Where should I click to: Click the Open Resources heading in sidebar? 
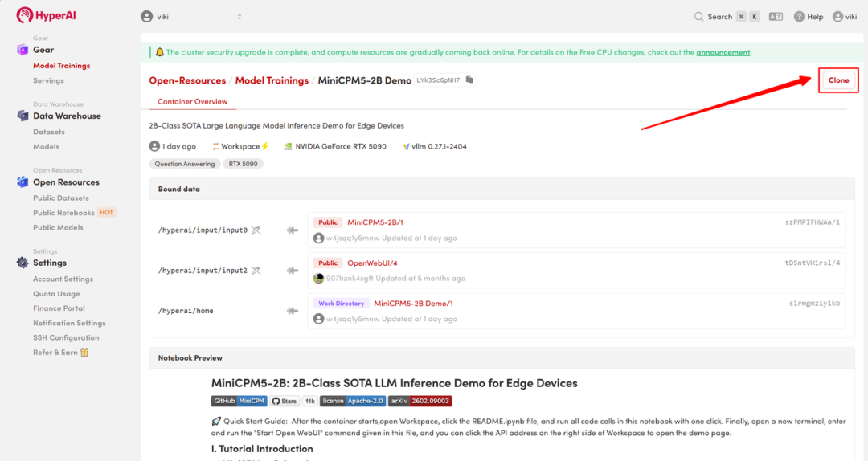66,182
